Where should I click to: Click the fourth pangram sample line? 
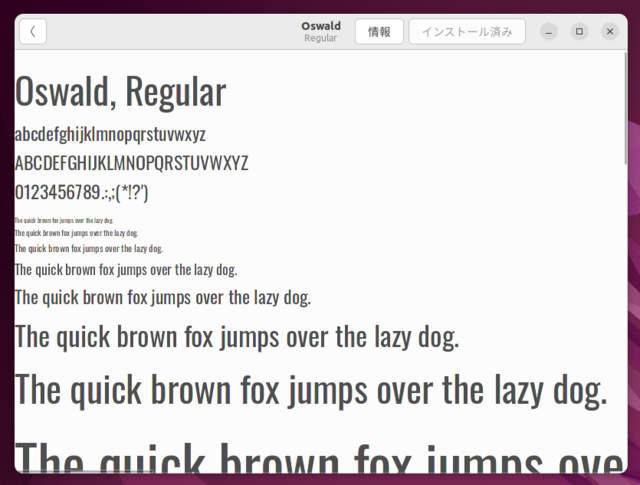point(126,269)
